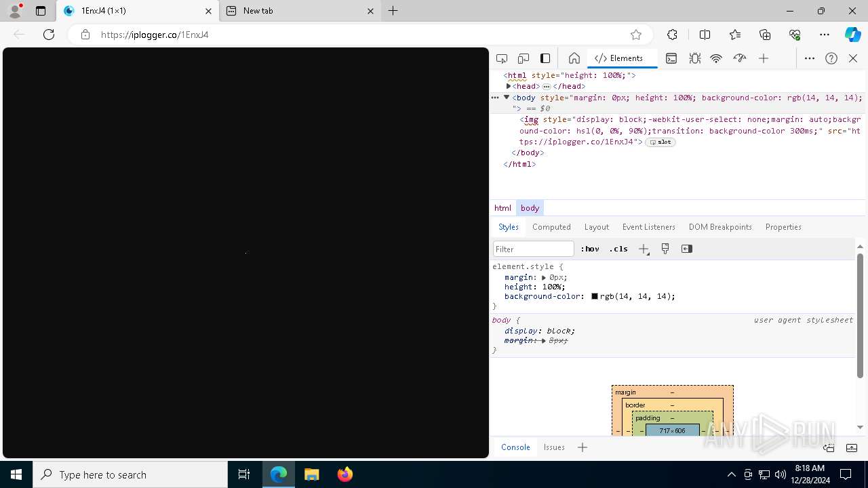The image size is (868, 488).
Task: Open the Console tool icon
Action: click(671, 58)
